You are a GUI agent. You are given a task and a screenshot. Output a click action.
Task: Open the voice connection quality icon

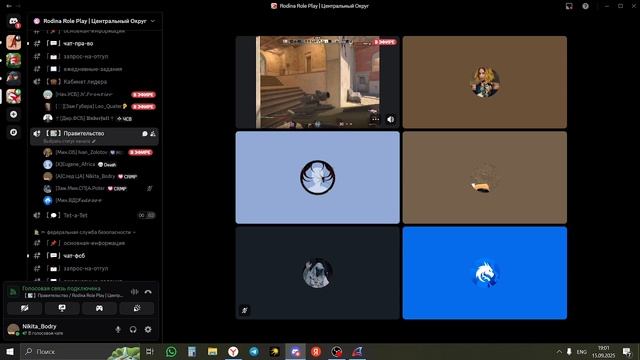13,291
